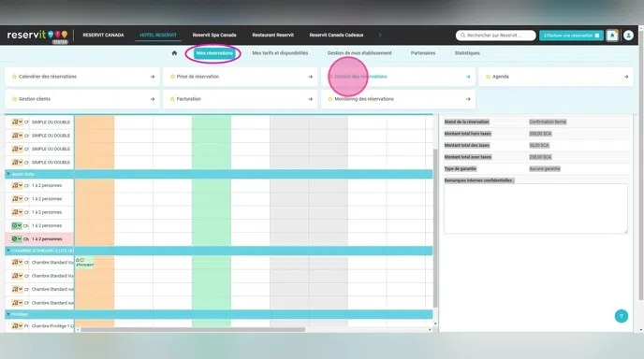Click the arrow on the Facturation card
This screenshot has height=359, width=644.
[x=310, y=99]
